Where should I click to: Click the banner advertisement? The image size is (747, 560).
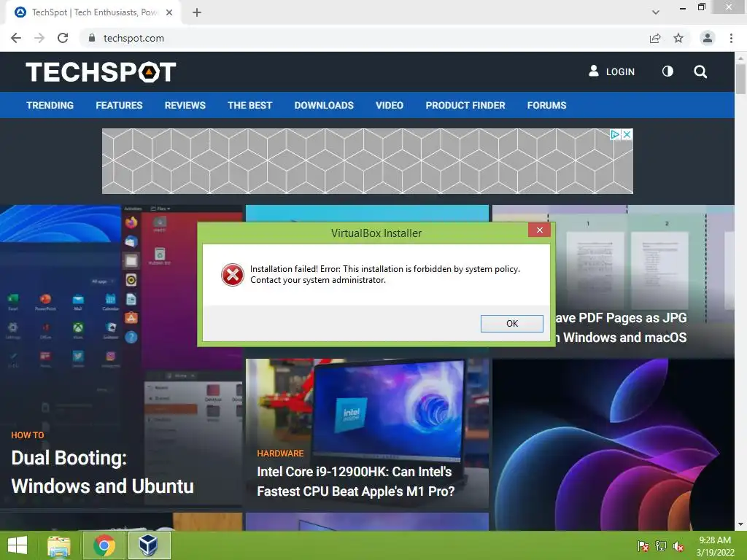pos(368,161)
